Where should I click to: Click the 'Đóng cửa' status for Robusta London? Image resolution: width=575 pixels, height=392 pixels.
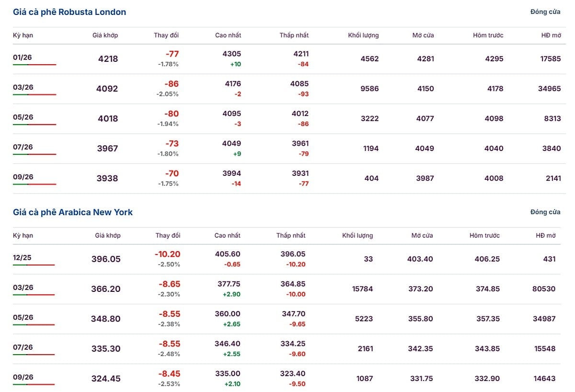pos(545,12)
